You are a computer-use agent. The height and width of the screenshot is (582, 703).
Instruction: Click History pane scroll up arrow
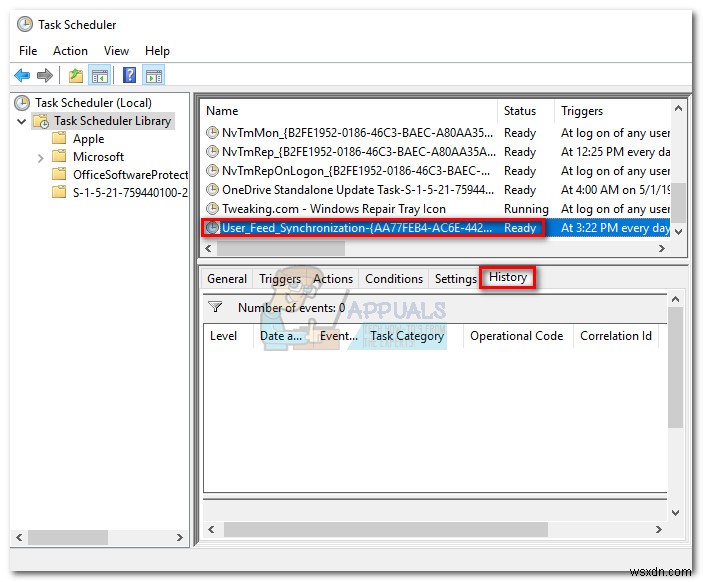pyautogui.click(x=676, y=299)
